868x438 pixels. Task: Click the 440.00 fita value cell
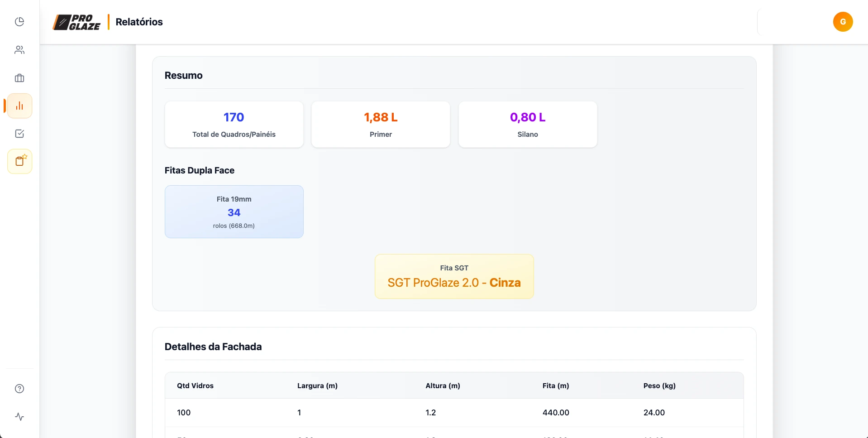pyautogui.click(x=556, y=413)
